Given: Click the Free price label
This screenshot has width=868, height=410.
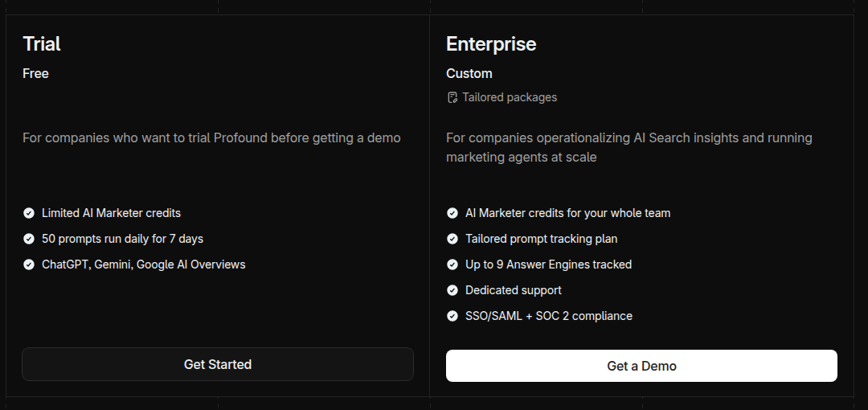Looking at the screenshot, I should (x=35, y=74).
